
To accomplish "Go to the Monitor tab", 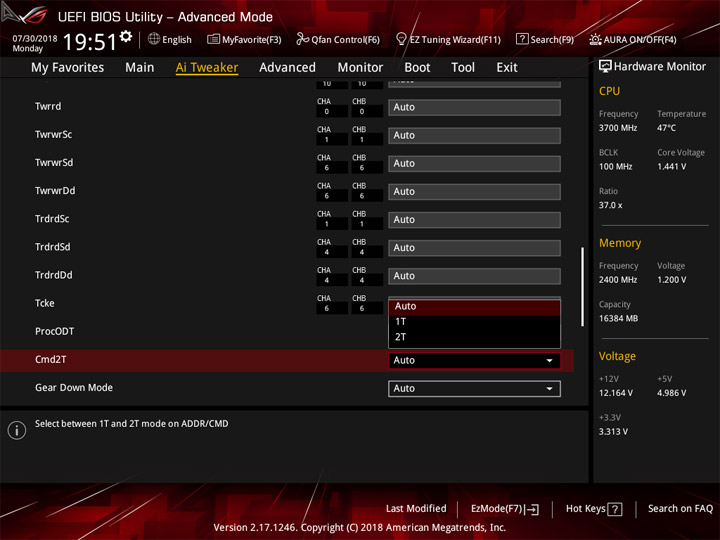I will (x=360, y=68).
